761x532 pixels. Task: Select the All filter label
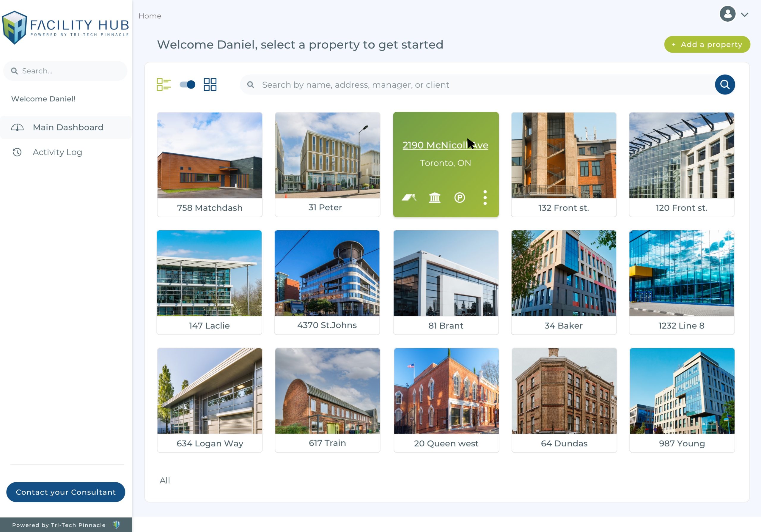[x=165, y=480]
